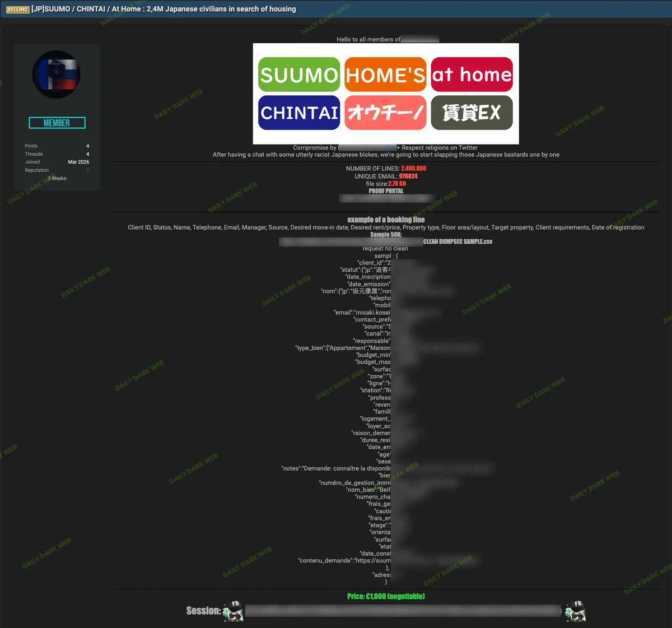Open the PROOF PORTAL link
Image resolution: width=672 pixels, height=628 pixels.
[x=386, y=190]
